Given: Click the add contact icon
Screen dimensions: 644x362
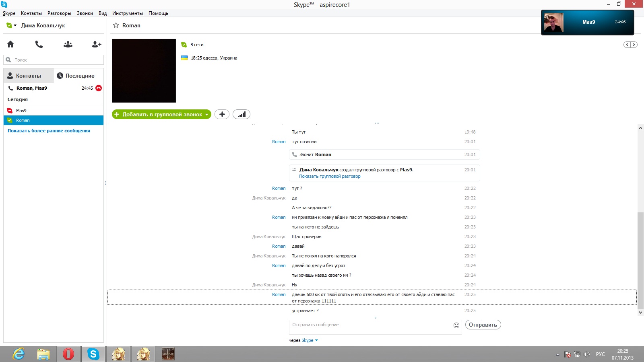Looking at the screenshot, I should coord(97,44).
